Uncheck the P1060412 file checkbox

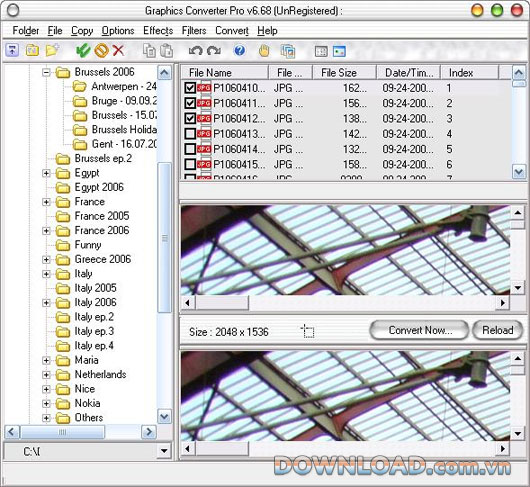click(x=190, y=118)
